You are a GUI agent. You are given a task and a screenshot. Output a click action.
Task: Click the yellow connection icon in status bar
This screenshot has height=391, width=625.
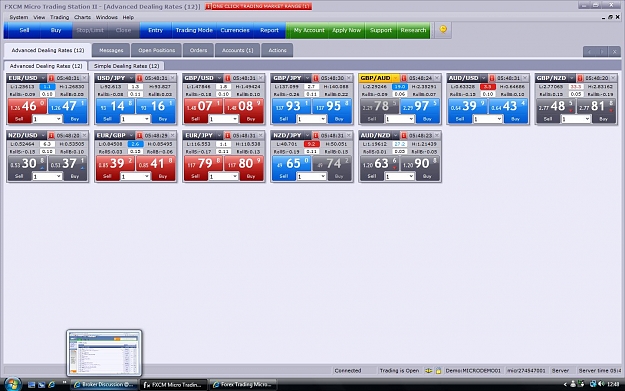pos(428,371)
